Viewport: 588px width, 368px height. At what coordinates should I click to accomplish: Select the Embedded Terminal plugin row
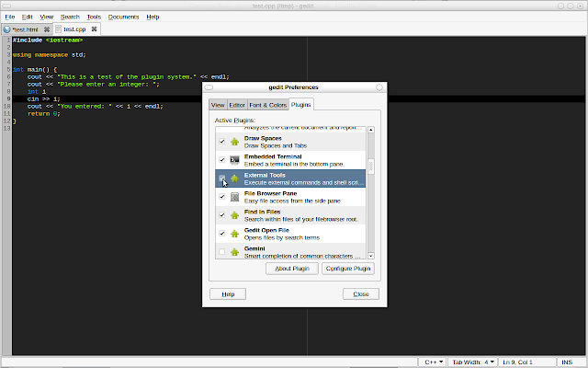click(290, 160)
